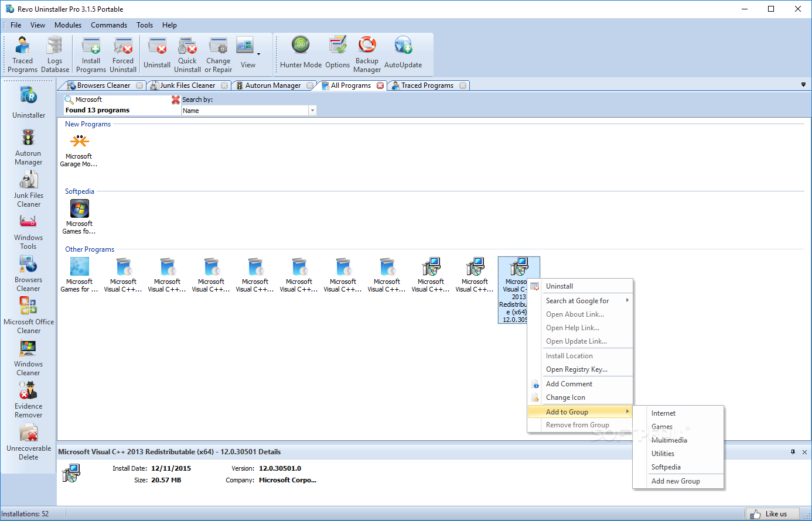The height and width of the screenshot is (521, 812).
Task: Close the Details panel
Action: 804,452
